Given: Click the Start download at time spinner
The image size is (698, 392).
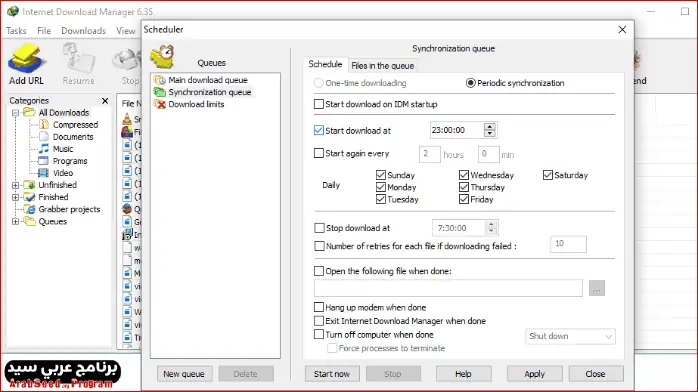Looking at the screenshot, I should [x=490, y=130].
